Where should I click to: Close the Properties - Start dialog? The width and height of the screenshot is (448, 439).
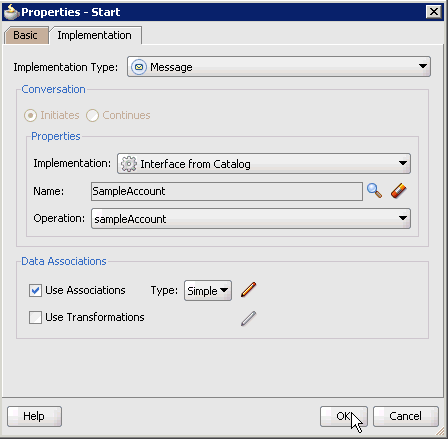(434, 12)
